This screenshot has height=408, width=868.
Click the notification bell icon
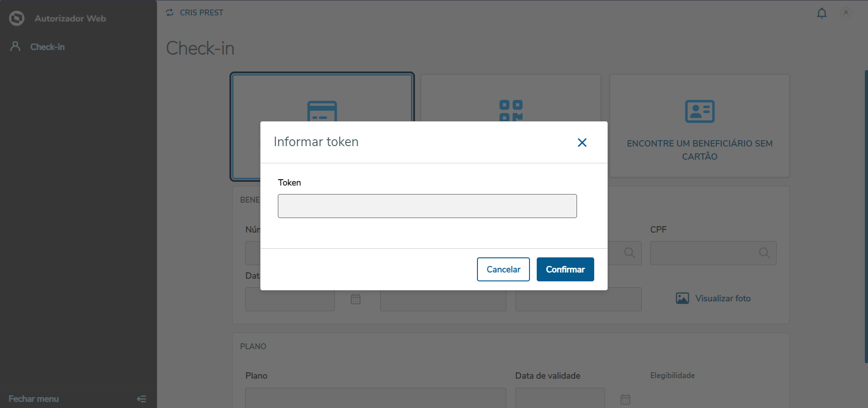point(821,13)
